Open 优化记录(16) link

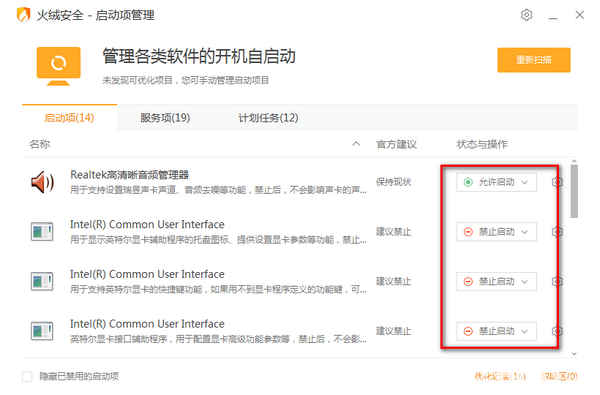pyautogui.click(x=500, y=377)
